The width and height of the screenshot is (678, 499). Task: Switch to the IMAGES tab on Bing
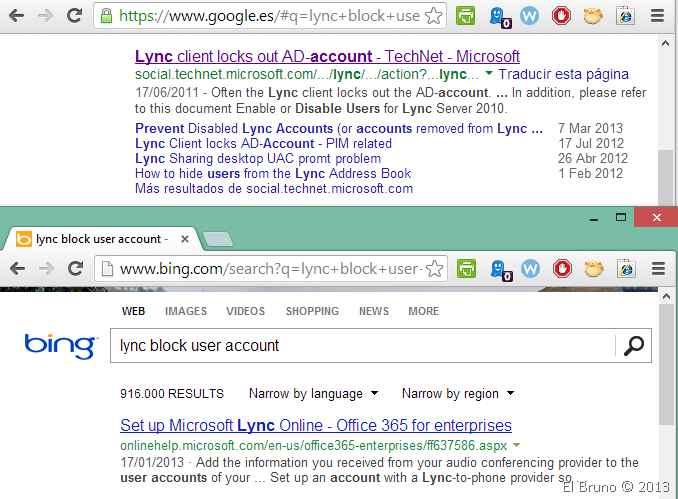(x=186, y=311)
